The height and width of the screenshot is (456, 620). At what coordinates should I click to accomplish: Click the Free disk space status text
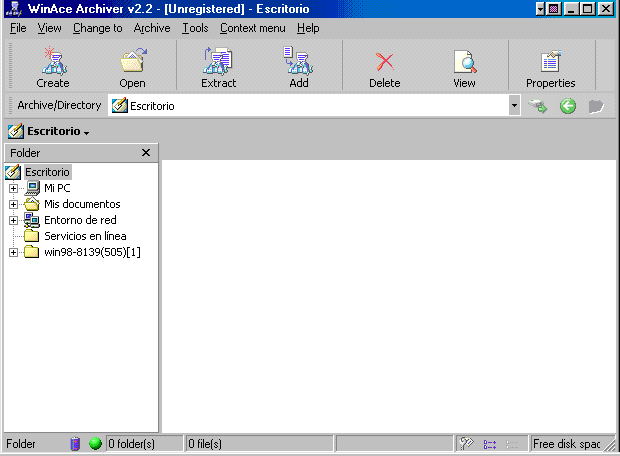pyautogui.click(x=567, y=444)
